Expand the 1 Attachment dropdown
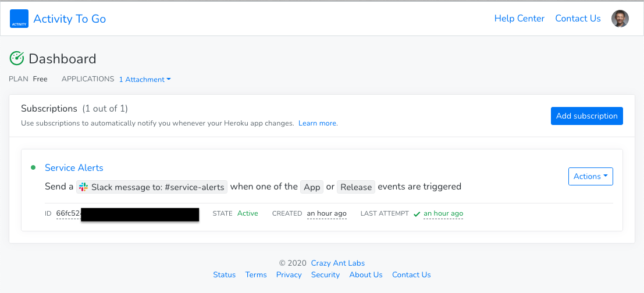 pyautogui.click(x=145, y=80)
